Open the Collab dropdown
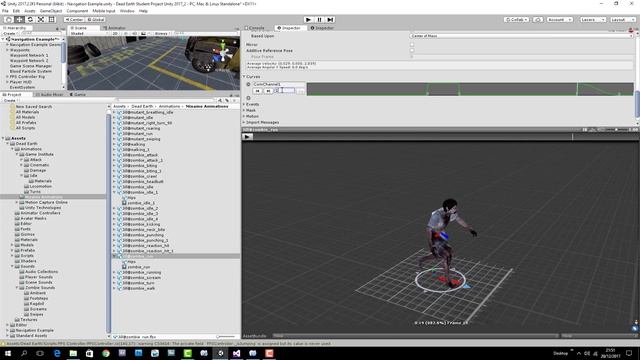640x360 pixels. pyautogui.click(x=517, y=20)
